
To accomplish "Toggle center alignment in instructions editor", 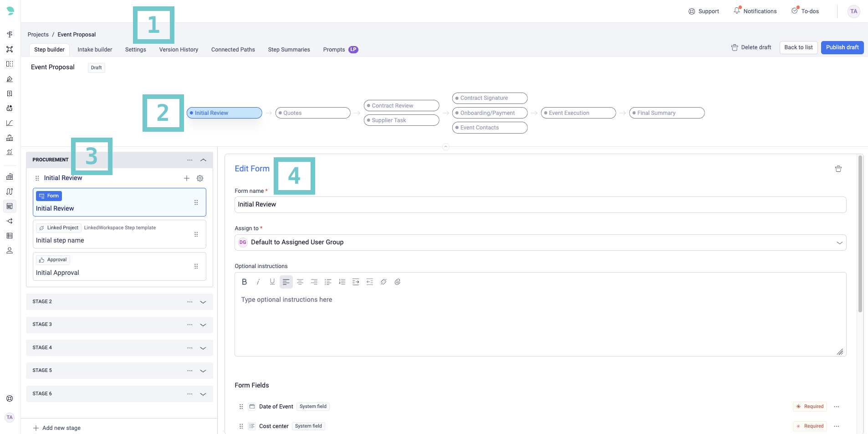I will coord(300,282).
